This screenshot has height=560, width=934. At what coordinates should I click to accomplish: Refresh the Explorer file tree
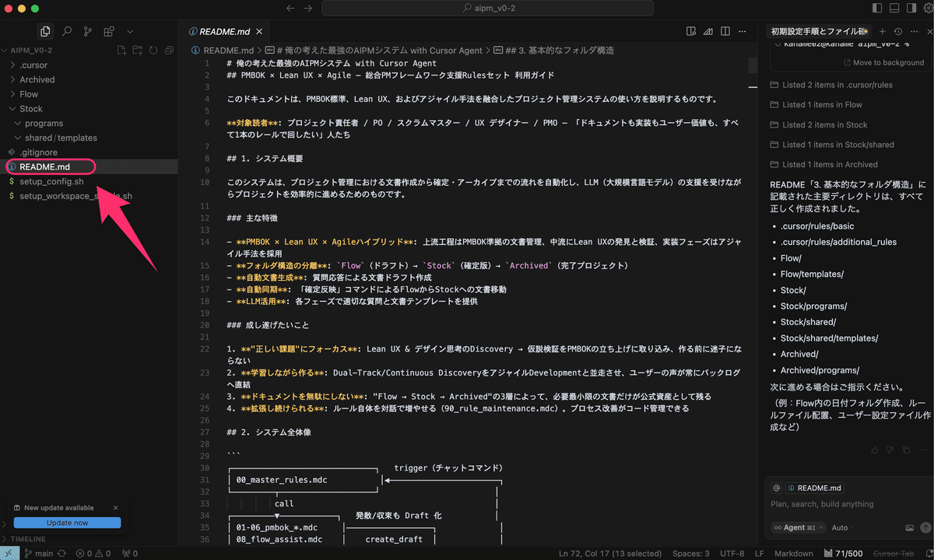153,49
